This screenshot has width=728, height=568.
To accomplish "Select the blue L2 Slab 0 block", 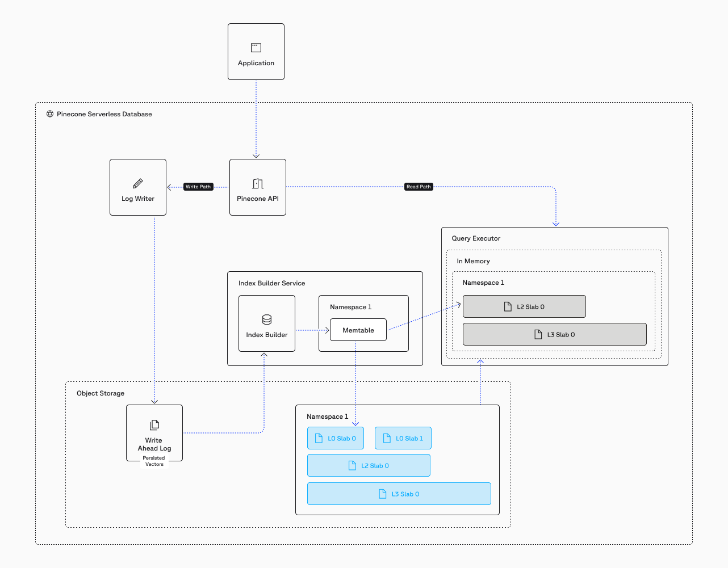I will [x=369, y=465].
